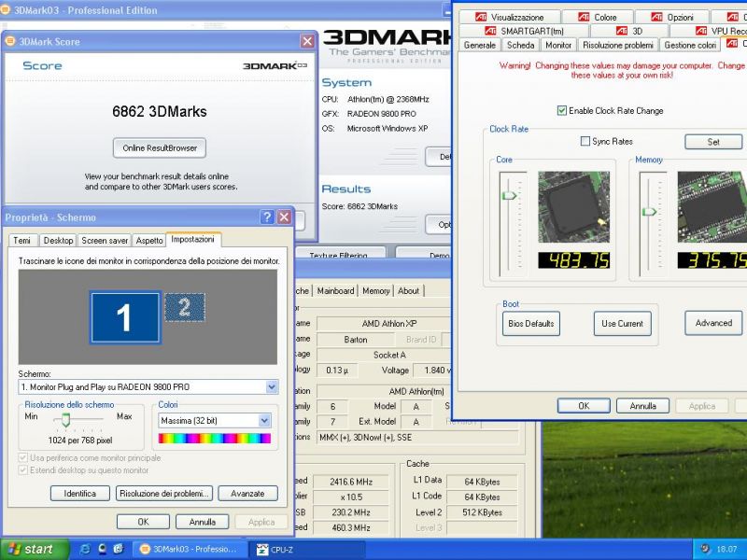
Task: Select the secondary monitor 2 icon
Action: coord(185,307)
